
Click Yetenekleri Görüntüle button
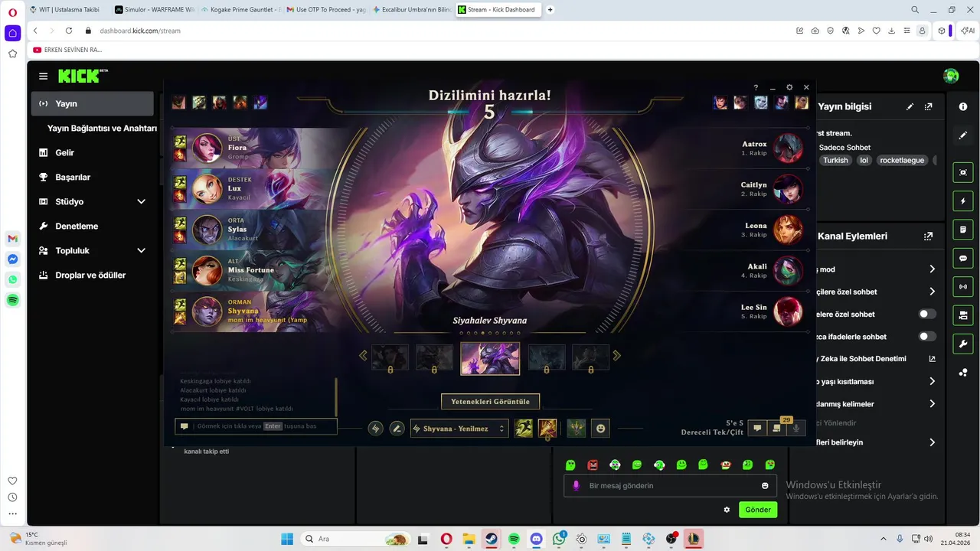[490, 401]
